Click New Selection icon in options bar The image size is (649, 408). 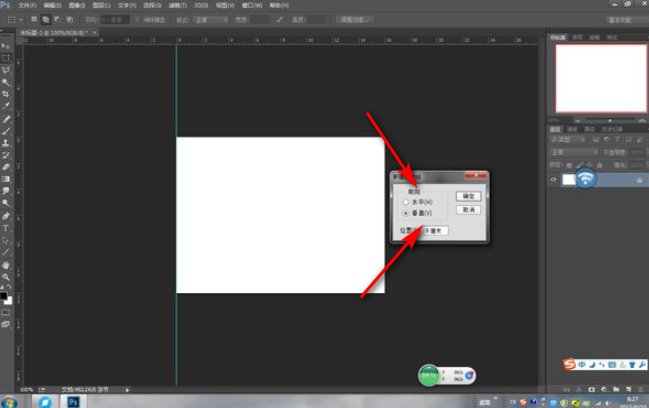[34, 19]
